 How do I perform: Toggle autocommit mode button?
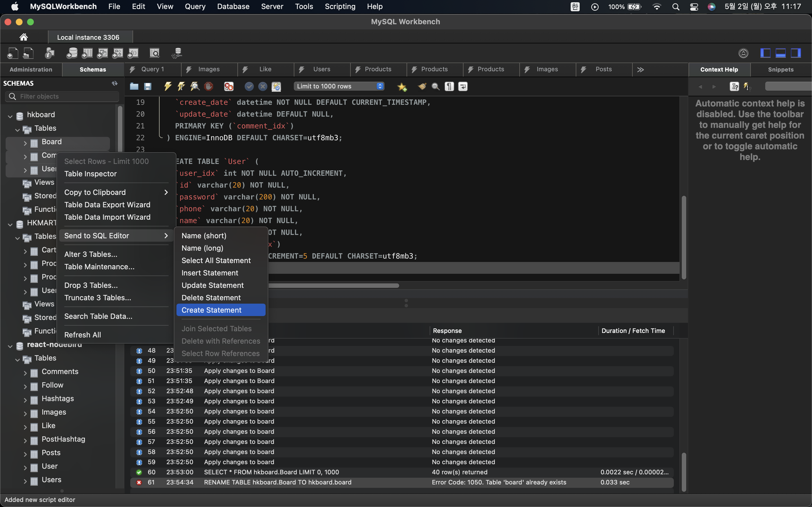click(276, 86)
